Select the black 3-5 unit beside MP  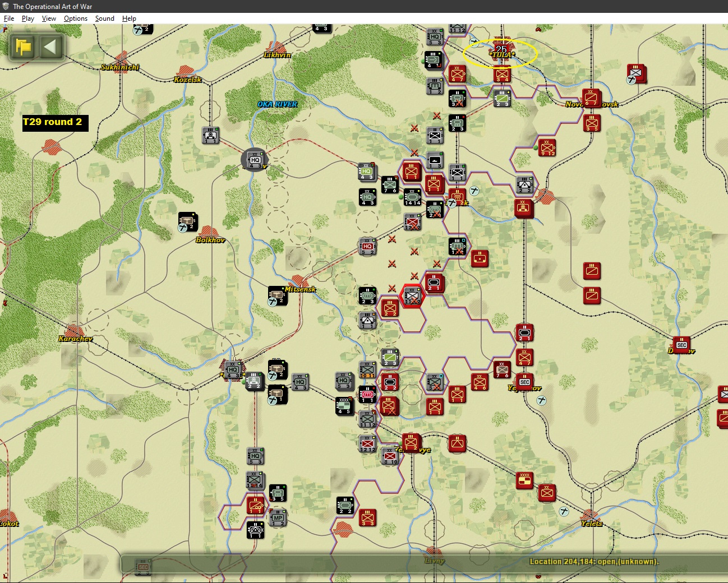[x=278, y=493]
